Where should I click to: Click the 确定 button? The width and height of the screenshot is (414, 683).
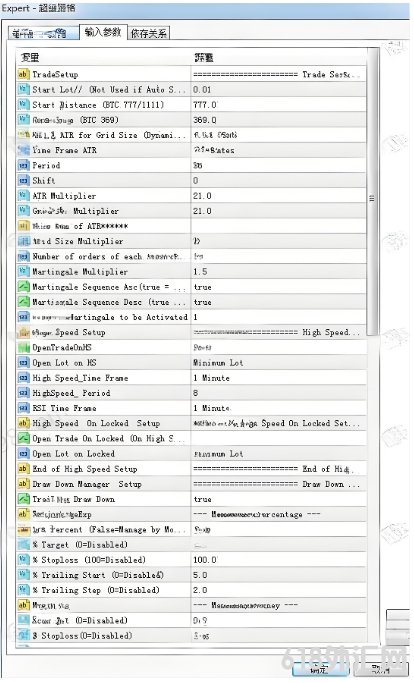(x=319, y=669)
